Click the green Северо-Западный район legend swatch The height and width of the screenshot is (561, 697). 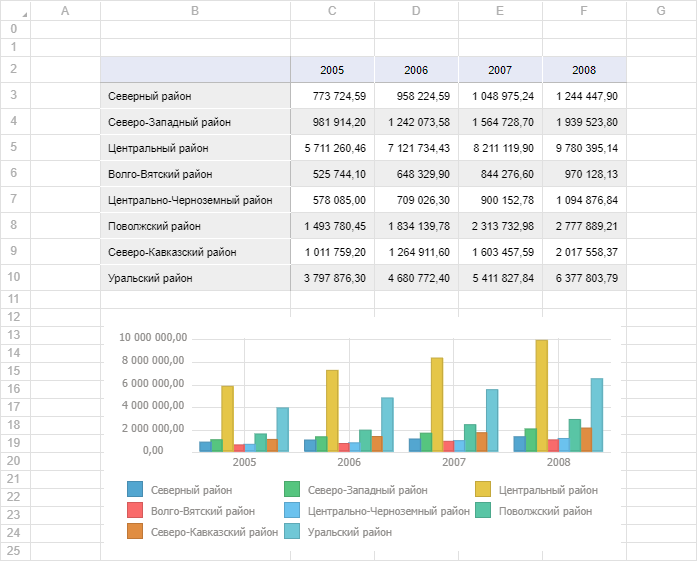click(292, 490)
